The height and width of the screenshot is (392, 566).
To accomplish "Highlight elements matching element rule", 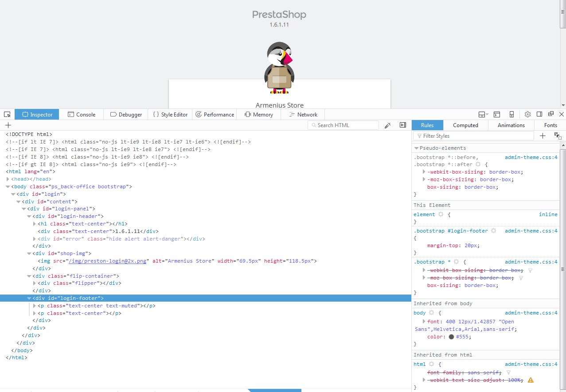I will coord(441,214).
